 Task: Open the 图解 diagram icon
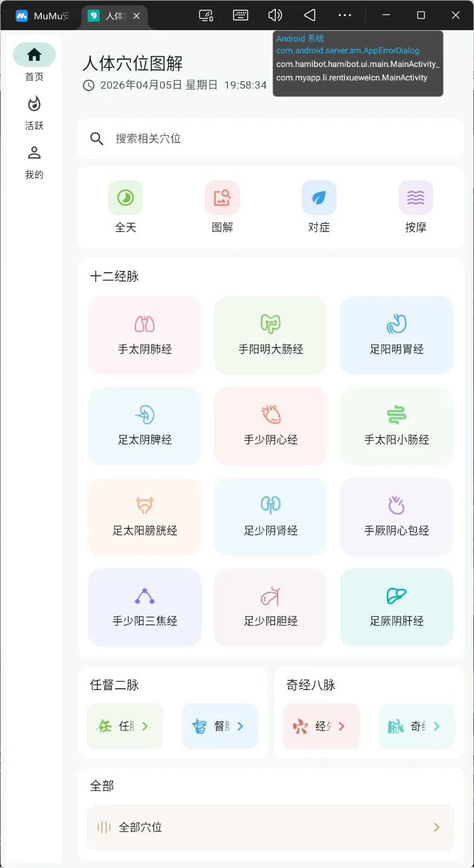point(222,198)
